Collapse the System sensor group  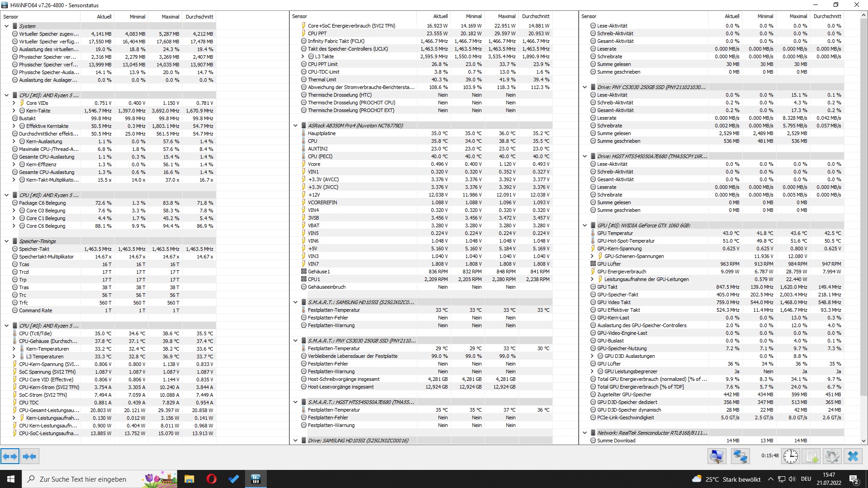click(6, 26)
